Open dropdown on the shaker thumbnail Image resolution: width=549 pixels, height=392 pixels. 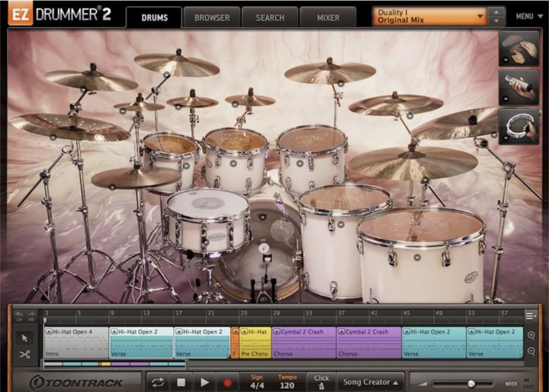tap(506, 99)
